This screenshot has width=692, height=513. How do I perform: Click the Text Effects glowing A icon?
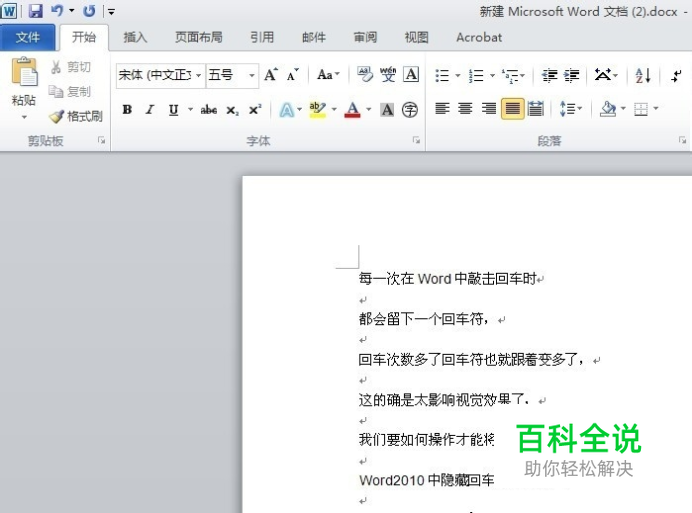point(287,109)
